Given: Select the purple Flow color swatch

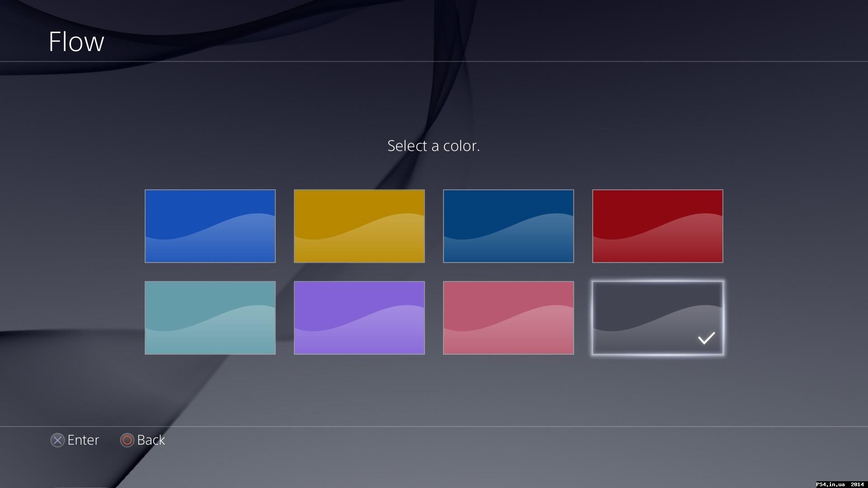Looking at the screenshot, I should 359,317.
